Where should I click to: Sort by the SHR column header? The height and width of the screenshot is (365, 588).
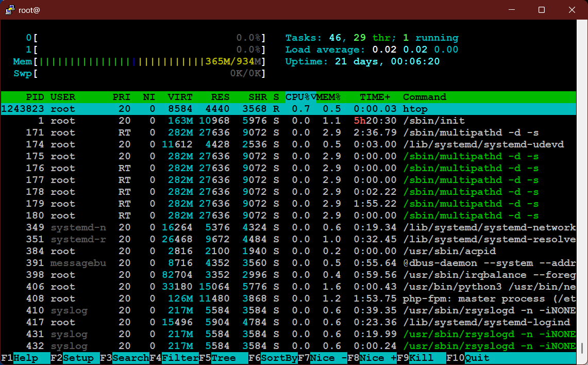258,97
